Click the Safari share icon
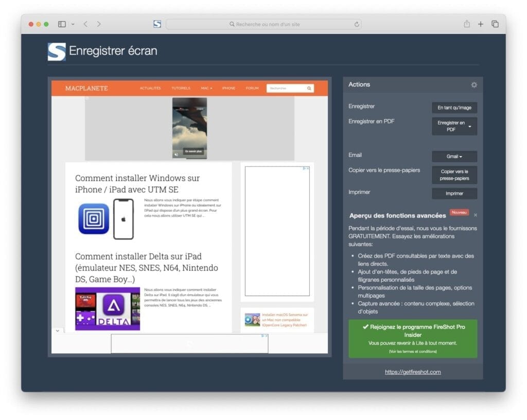This screenshot has width=527, height=420. (x=467, y=24)
